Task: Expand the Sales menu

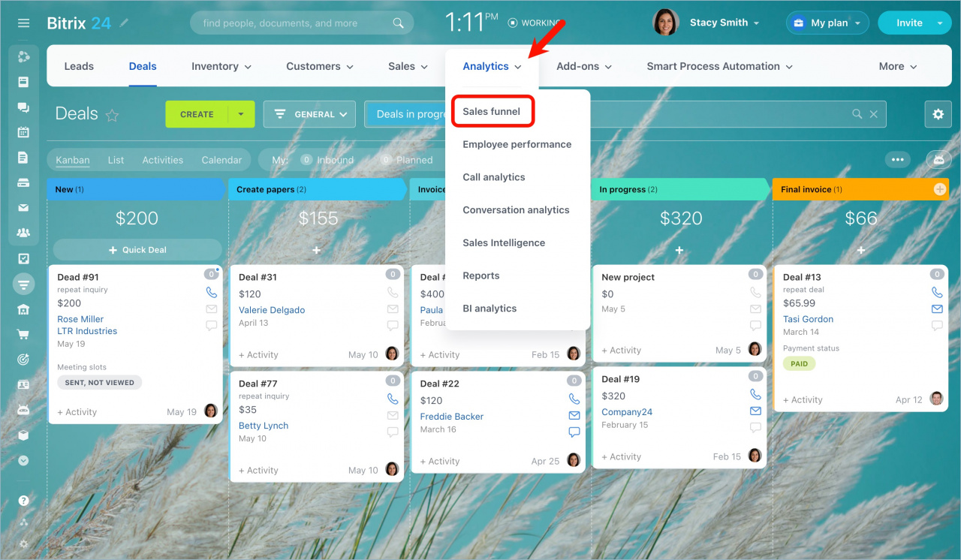Action: point(408,66)
